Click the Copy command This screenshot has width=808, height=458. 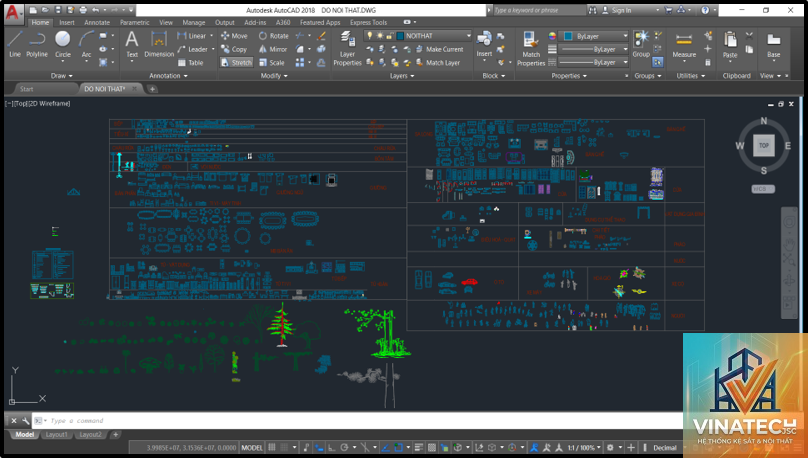234,49
